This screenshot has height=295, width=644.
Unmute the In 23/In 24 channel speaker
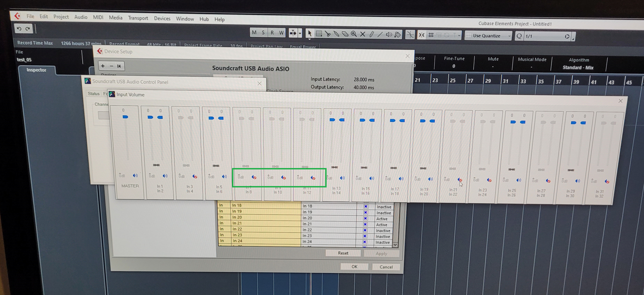(489, 180)
